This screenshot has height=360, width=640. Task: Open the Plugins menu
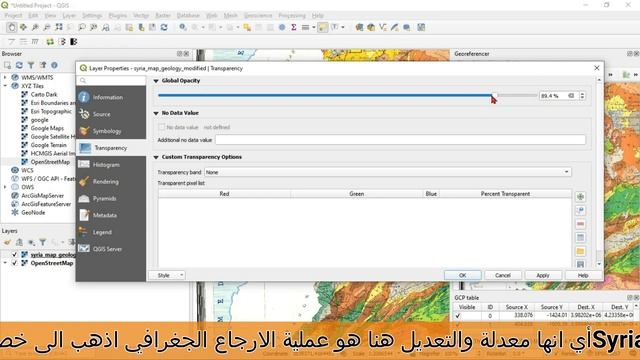[x=118, y=16]
